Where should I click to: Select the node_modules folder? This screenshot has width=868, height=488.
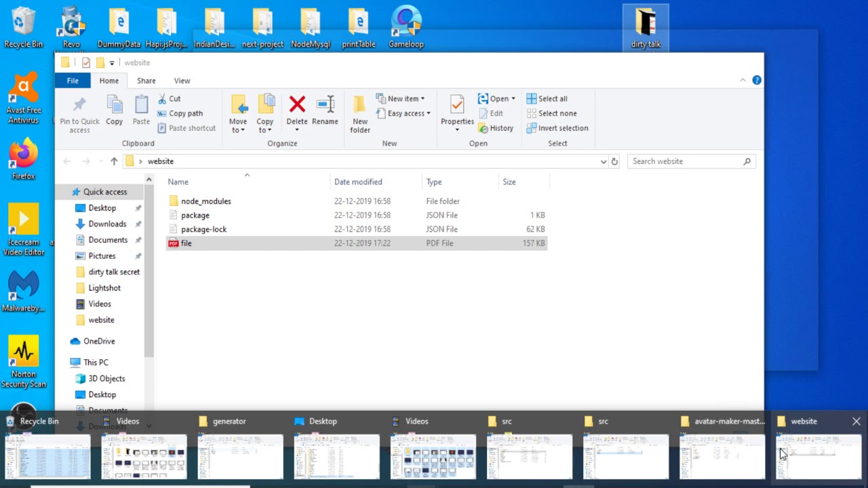pos(205,201)
